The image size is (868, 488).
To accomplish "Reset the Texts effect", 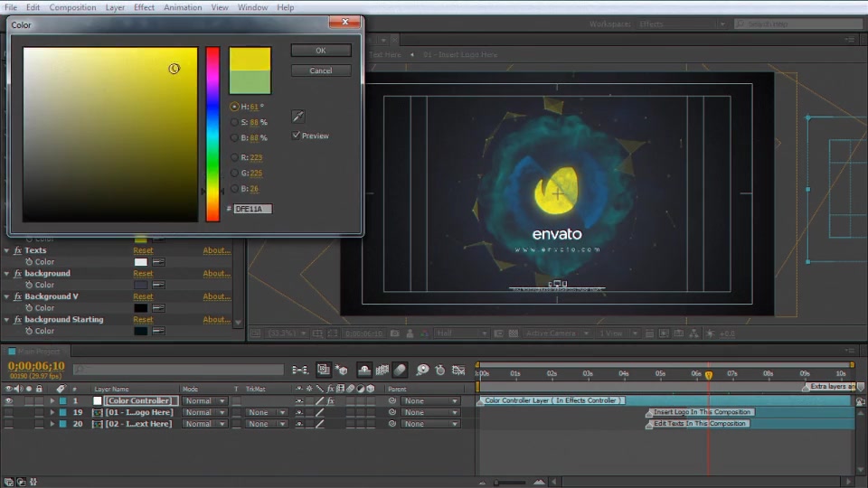I will click(x=143, y=250).
